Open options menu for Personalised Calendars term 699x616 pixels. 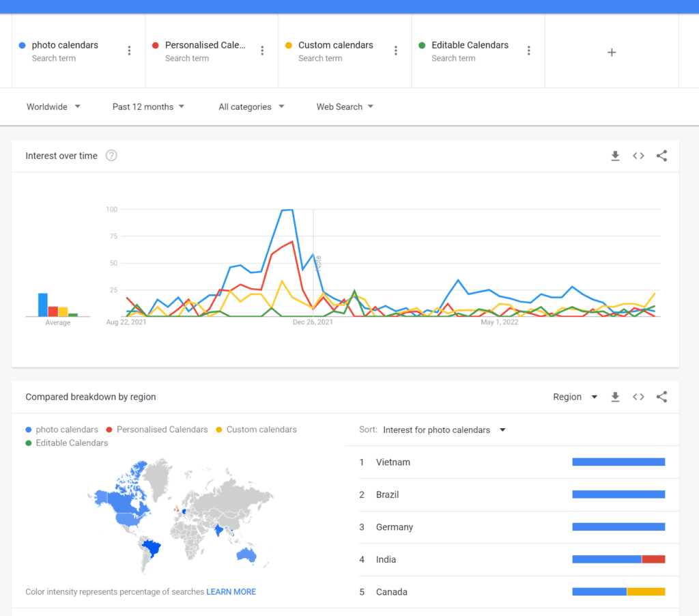tap(262, 51)
